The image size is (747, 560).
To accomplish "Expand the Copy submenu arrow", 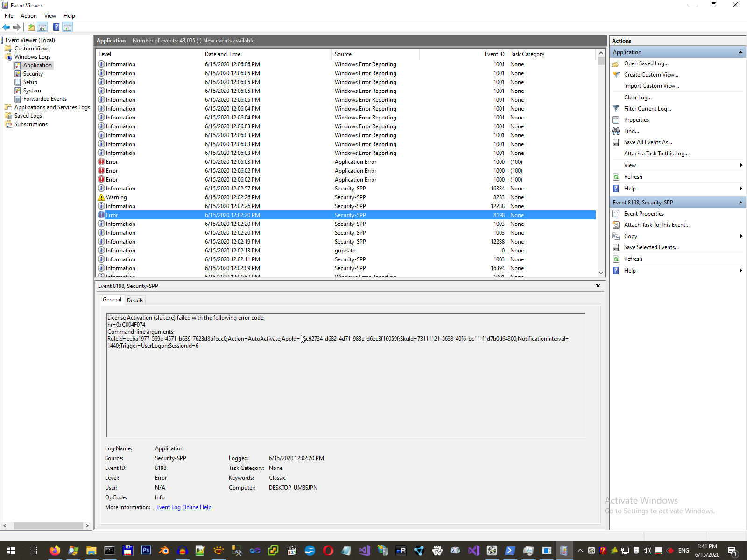I will 741,236.
